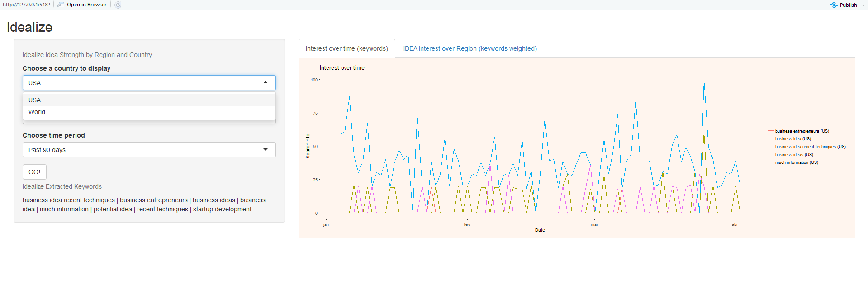Screen dimensions: 868x281
Task: Select USA from the country list
Action: [x=35, y=100]
